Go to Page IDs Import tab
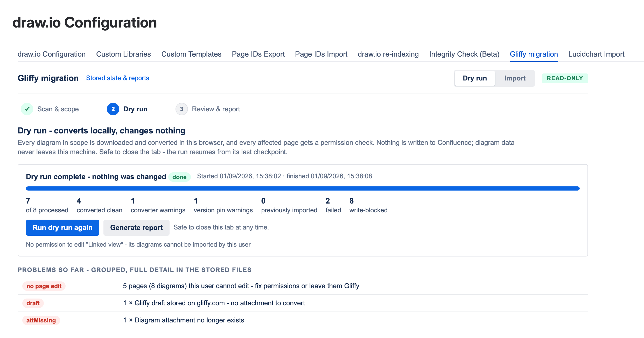Viewport: 644px width, 338px height. pyautogui.click(x=321, y=54)
